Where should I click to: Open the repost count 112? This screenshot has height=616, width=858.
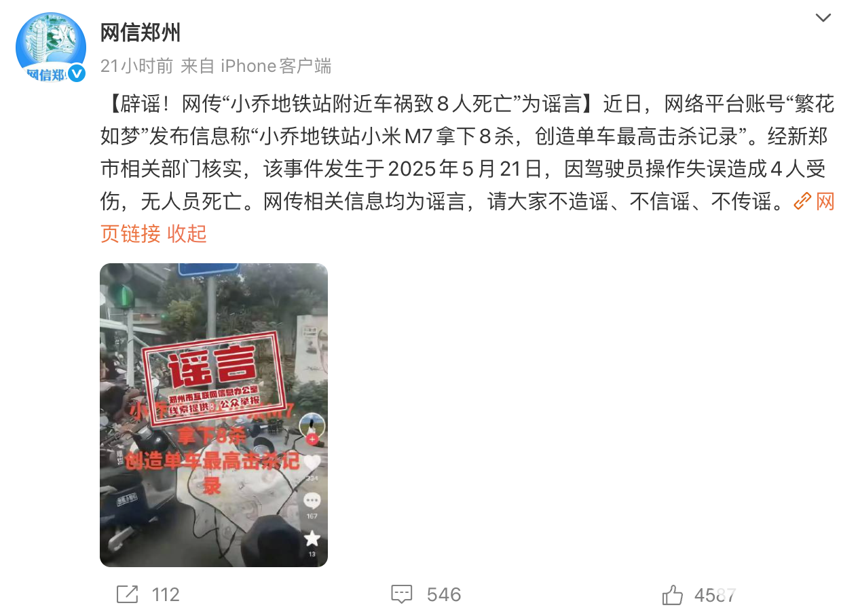(166, 595)
